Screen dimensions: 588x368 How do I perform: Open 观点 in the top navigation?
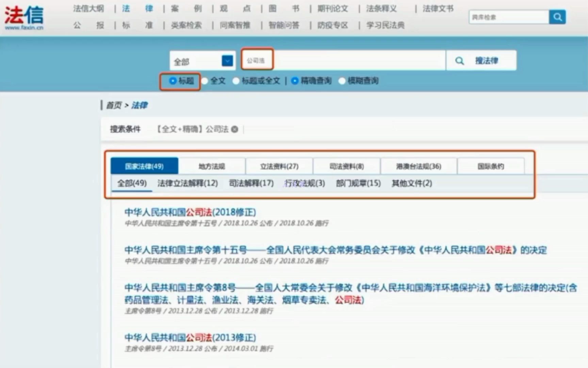pos(235,9)
